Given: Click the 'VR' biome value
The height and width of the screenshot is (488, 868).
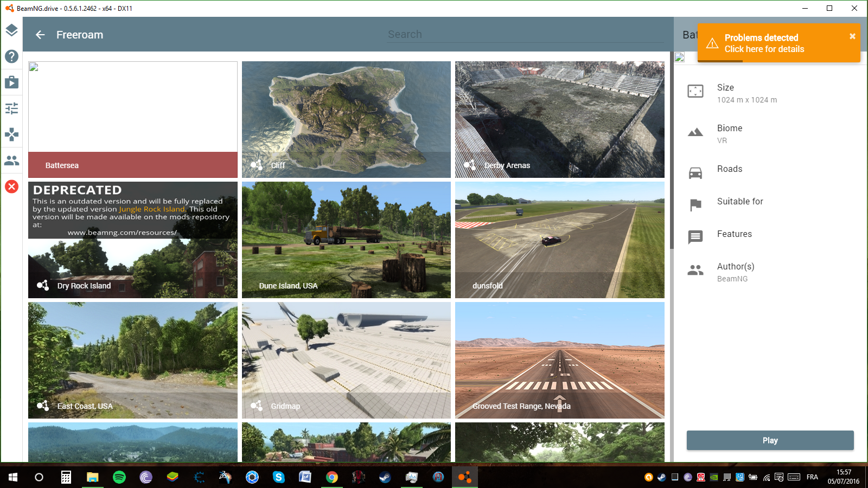Looking at the screenshot, I should tap(722, 140).
